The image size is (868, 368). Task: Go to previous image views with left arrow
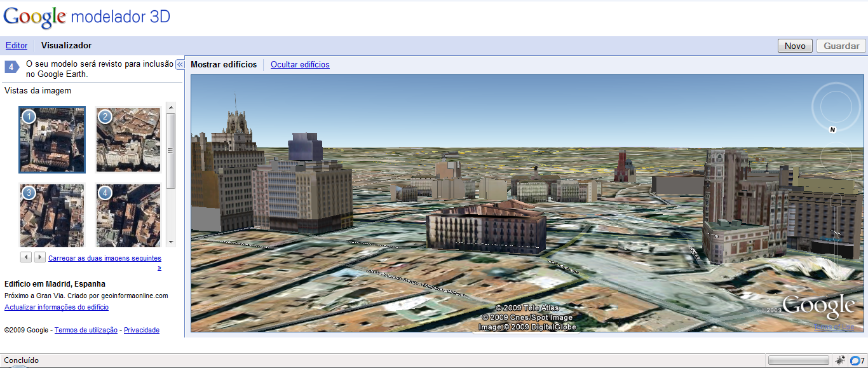[x=26, y=257]
